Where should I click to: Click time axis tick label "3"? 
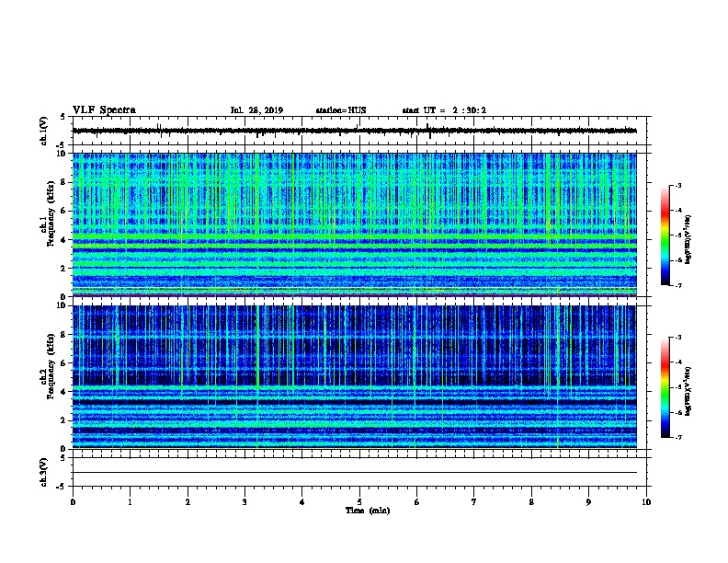[x=245, y=502]
